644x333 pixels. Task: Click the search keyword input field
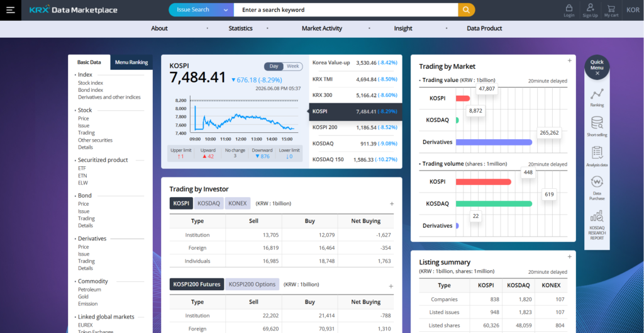pyautogui.click(x=346, y=10)
